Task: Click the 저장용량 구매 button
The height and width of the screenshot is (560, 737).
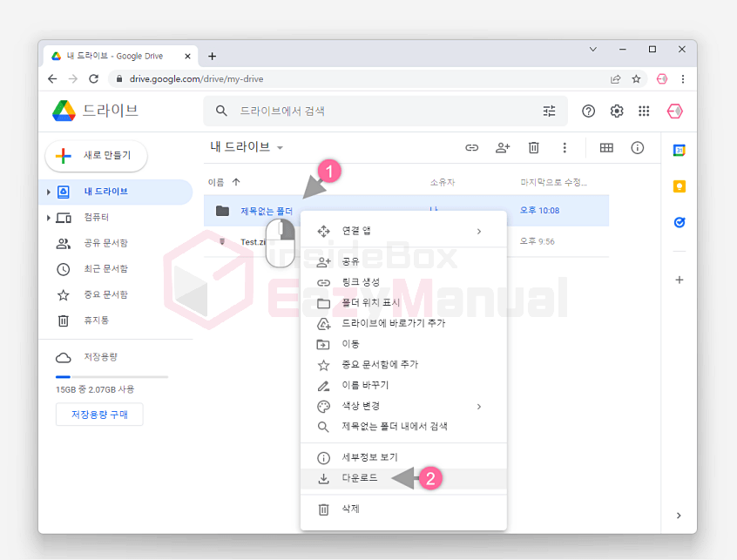Action: click(99, 415)
